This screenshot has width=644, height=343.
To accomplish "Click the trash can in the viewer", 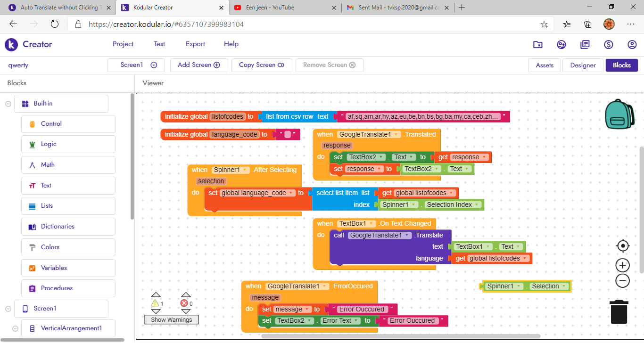I will point(619,312).
